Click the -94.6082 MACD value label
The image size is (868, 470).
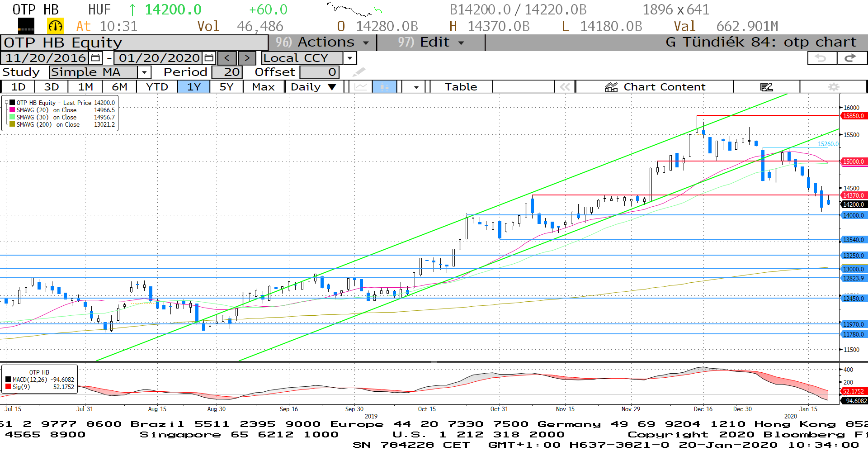click(x=854, y=401)
